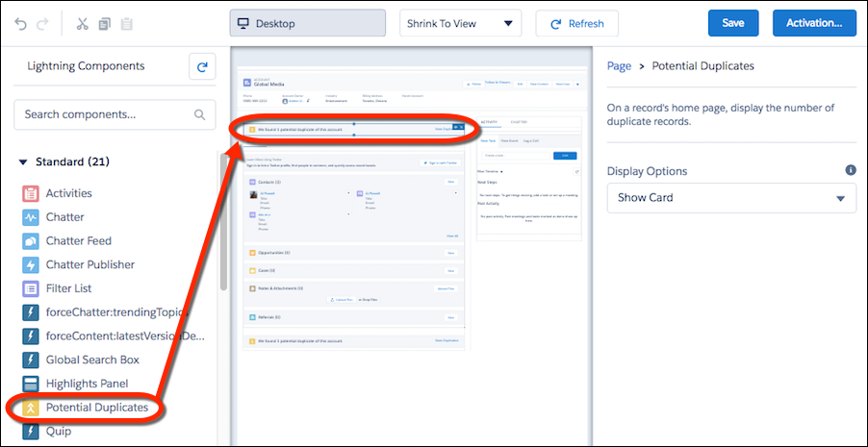
Task: Pick the Quip component
Action: click(x=59, y=432)
